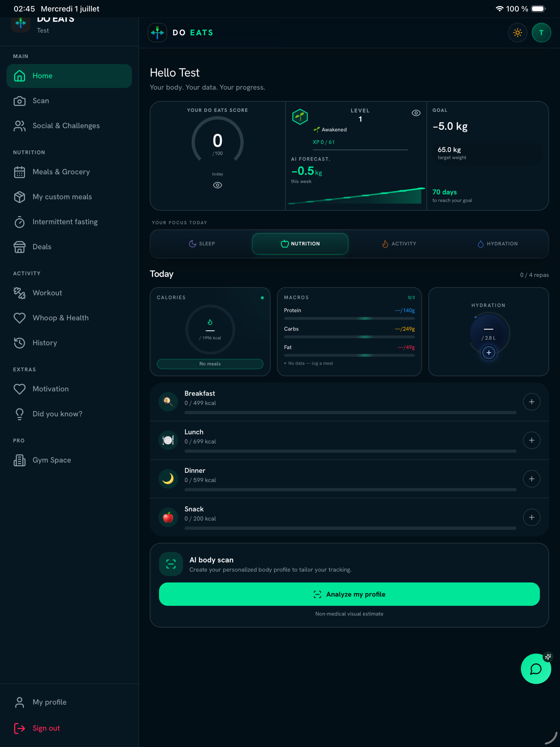
Task: Select the Sleep focus tab
Action: (x=202, y=244)
